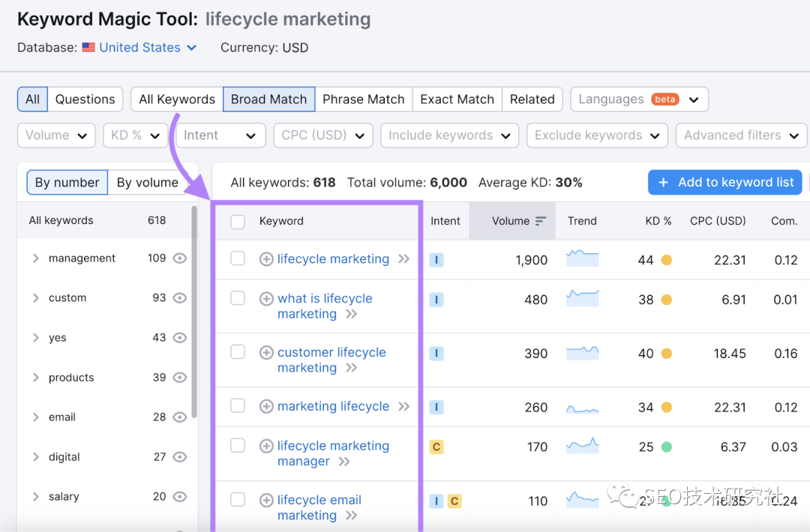Image resolution: width=810 pixels, height=532 pixels.
Task: Click the Commercial intent badge for 'lifecycle marketing manager'
Action: [x=436, y=447]
